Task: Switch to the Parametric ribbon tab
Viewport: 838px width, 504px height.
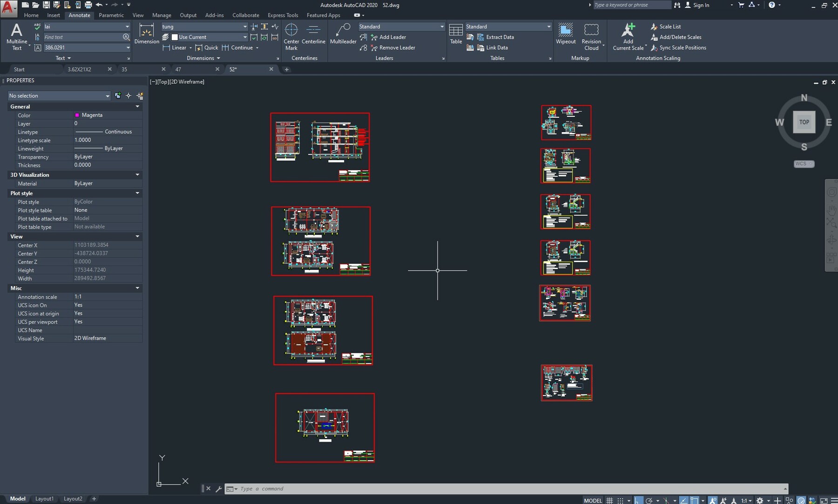Action: click(x=111, y=15)
